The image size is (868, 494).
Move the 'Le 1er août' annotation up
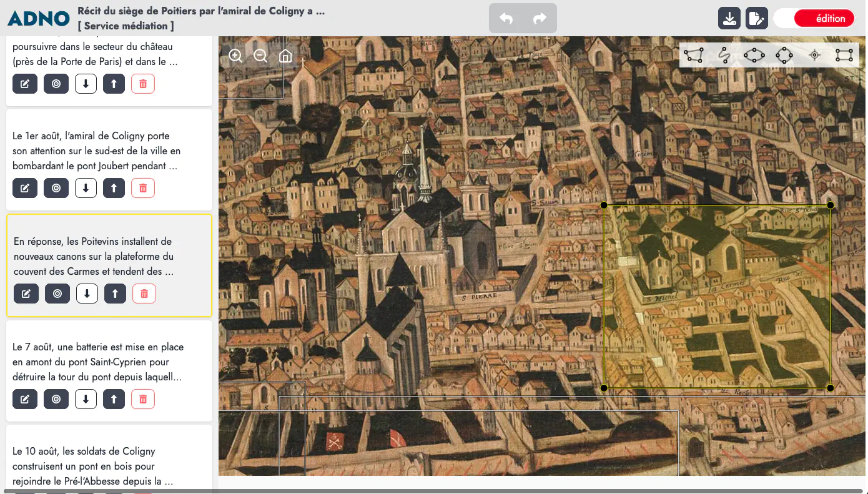(x=114, y=188)
